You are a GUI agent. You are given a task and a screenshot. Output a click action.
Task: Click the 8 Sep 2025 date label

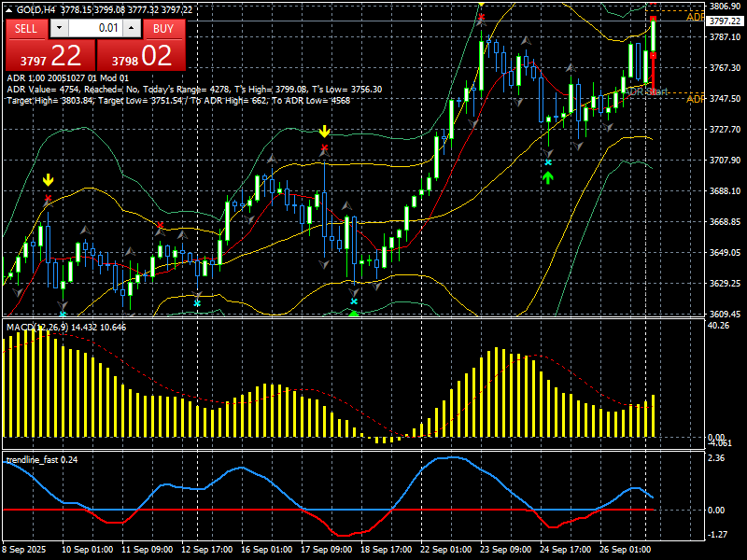point(24,549)
